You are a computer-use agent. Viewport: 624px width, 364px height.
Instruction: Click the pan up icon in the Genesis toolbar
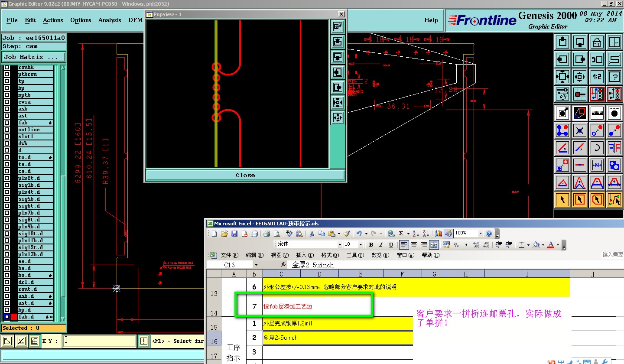(x=562, y=42)
